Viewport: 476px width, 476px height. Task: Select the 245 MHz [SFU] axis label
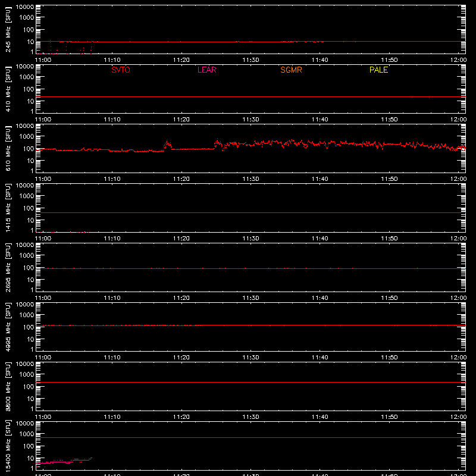8,29
